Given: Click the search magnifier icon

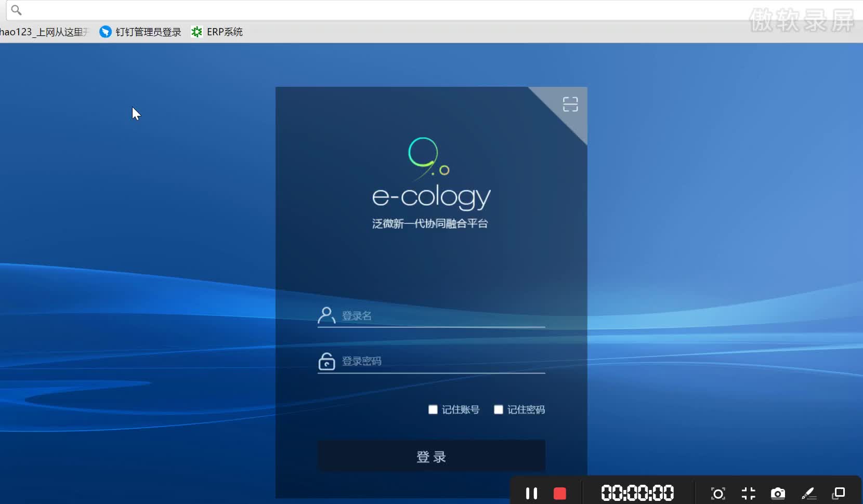Looking at the screenshot, I should point(16,10).
